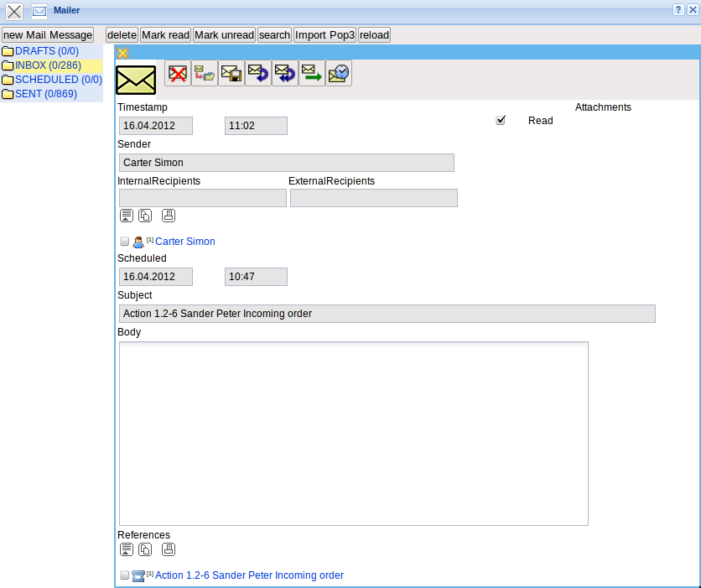Open the Action 1.2-6 Sander Peter reference link
This screenshot has height=588, width=701.
249,575
